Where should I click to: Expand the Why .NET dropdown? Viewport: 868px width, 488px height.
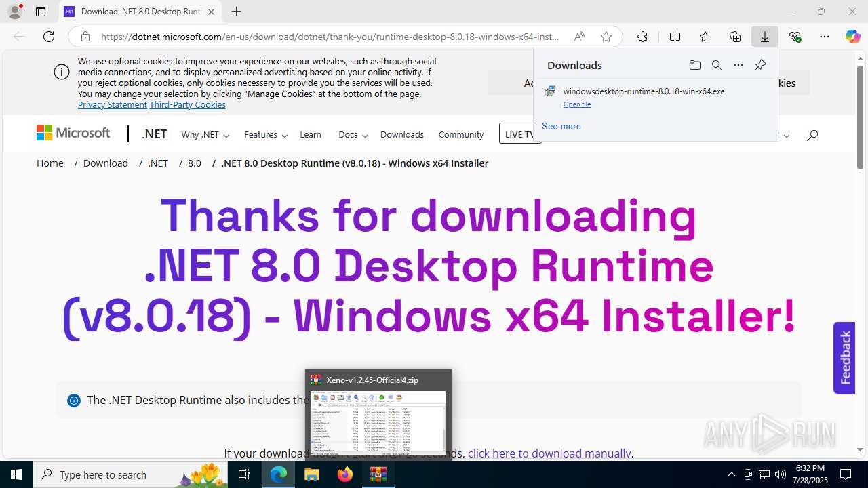point(205,134)
